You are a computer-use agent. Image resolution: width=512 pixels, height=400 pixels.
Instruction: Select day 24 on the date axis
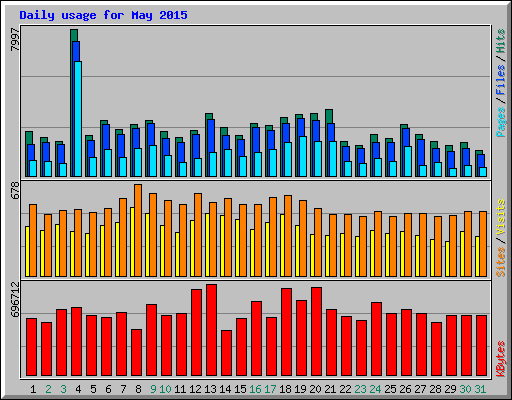click(375, 389)
